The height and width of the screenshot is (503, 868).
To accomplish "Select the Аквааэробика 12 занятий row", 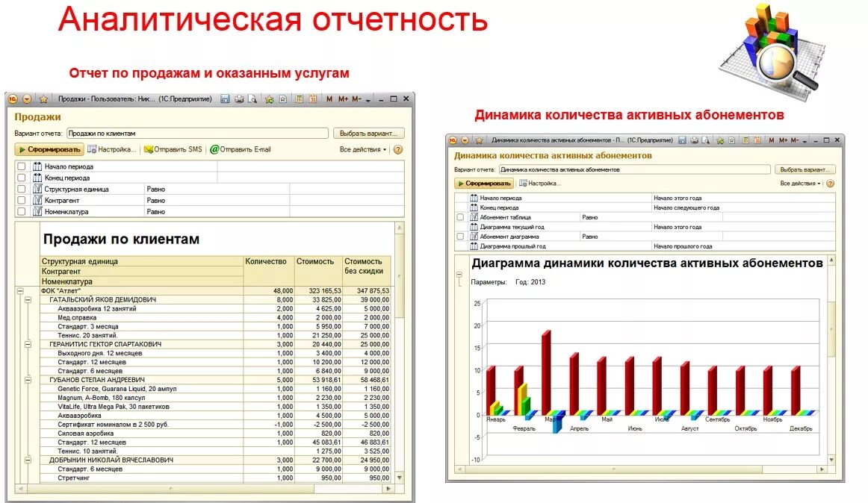I will click(x=215, y=309).
